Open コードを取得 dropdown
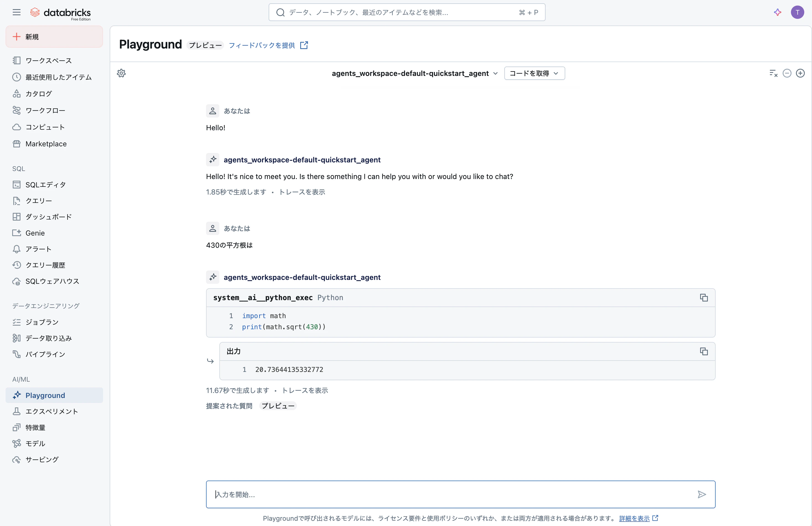This screenshot has width=812, height=526. (534, 73)
